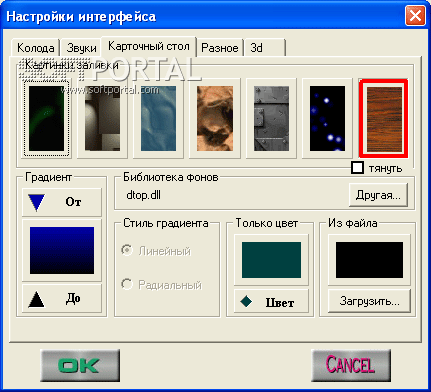
Task: Click the black triangle 'До' gradient button
Action: pos(62,298)
